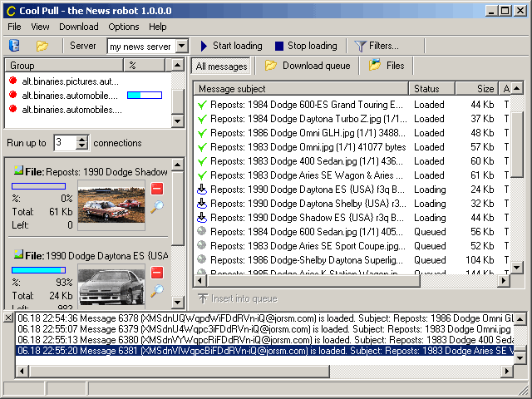Preview 1990 Dodge Daytona ES with magnifier
The width and height of the screenshot is (532, 399).
click(x=157, y=290)
